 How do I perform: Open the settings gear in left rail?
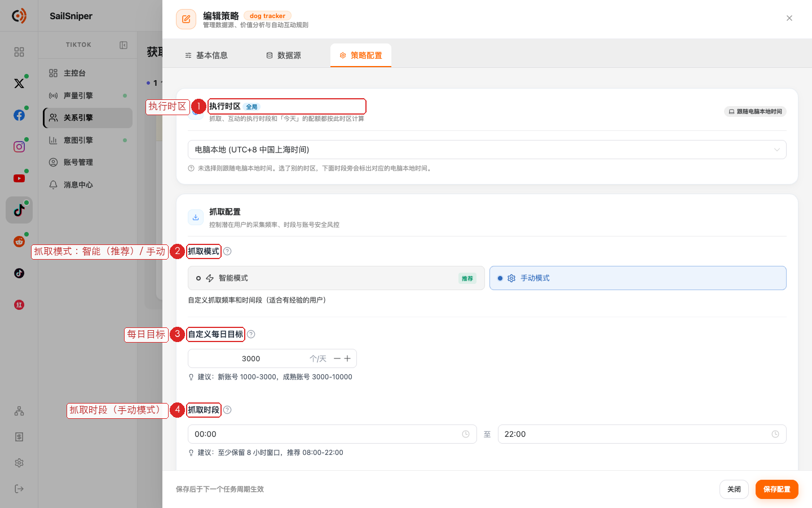[x=19, y=463]
